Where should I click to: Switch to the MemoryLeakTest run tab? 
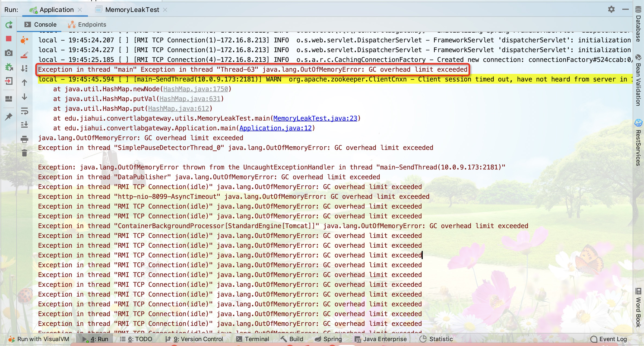pyautogui.click(x=132, y=10)
